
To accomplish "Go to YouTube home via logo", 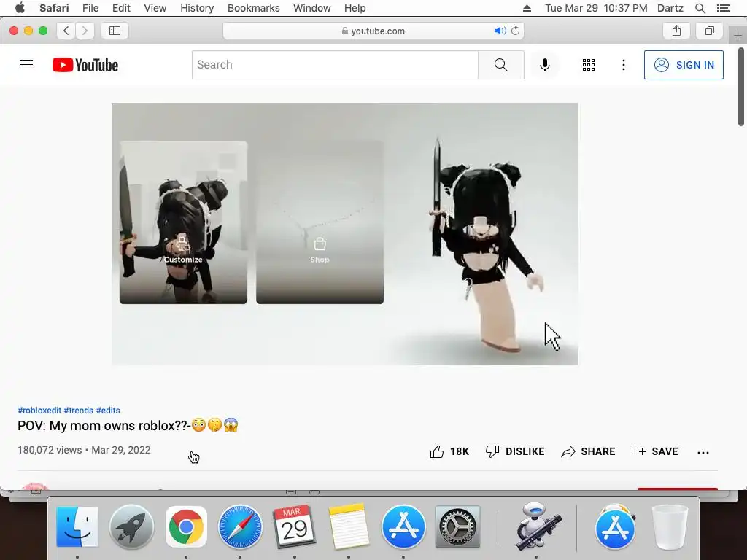I will pos(85,65).
